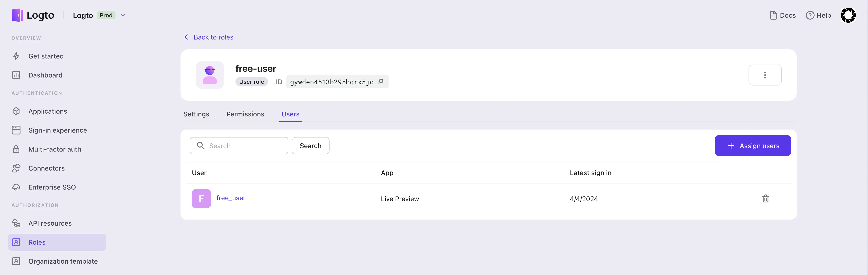Screen dimensions: 868x275
Task: Select the Sign-in experience icon
Action: coord(16,130)
